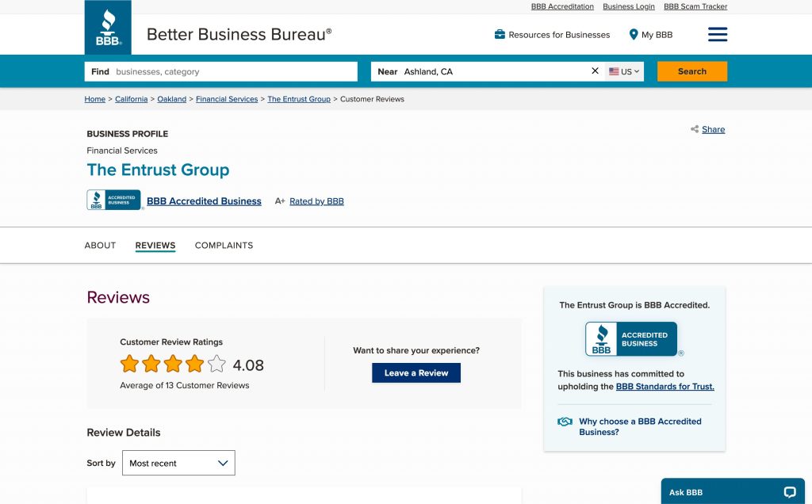
Task: Click the Financial Services breadcrumb link
Action: point(227,99)
